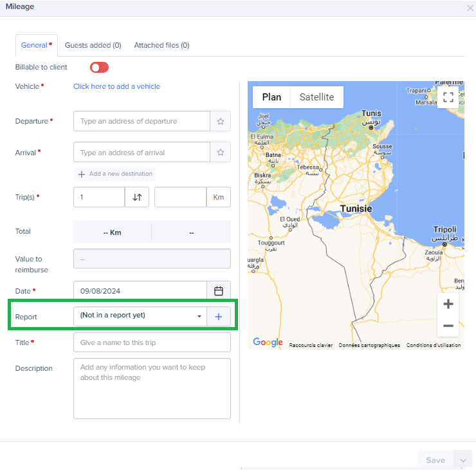Click the Title input field
Viewport: 476px width, 470px height.
coord(152,343)
